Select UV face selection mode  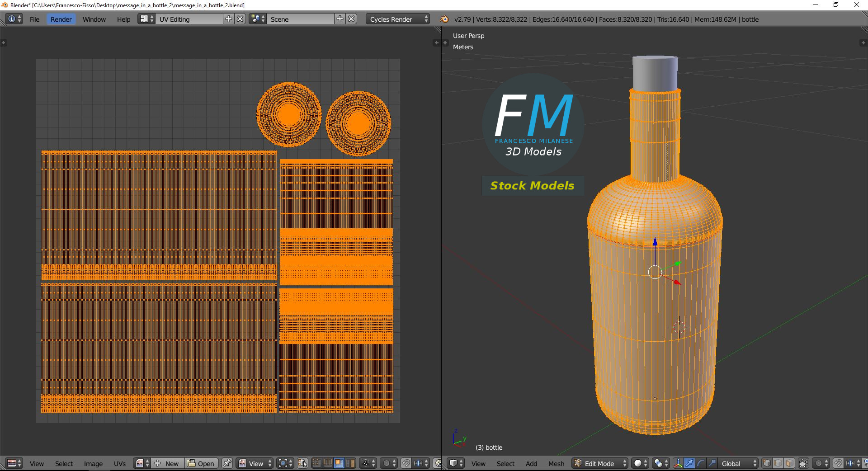pos(339,463)
